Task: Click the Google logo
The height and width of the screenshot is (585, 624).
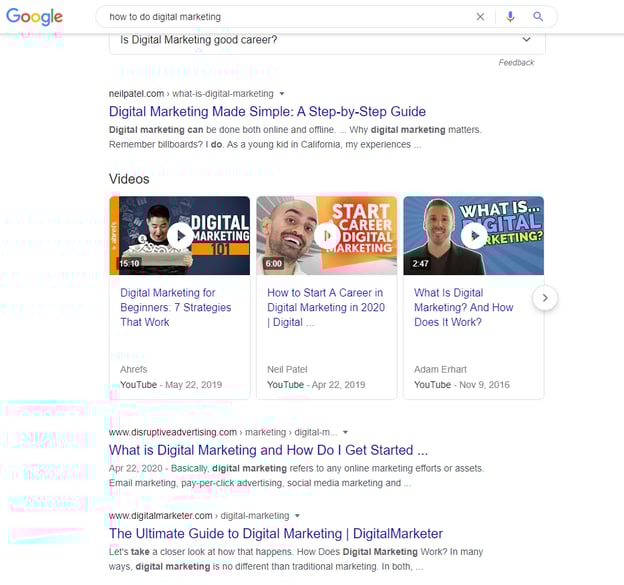Action: coord(35,16)
